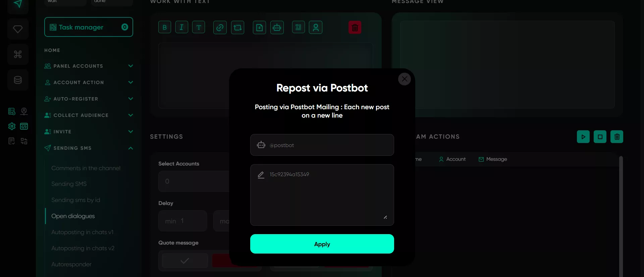Click the code window icon in left rail
The height and width of the screenshot is (277, 644).
(x=24, y=126)
